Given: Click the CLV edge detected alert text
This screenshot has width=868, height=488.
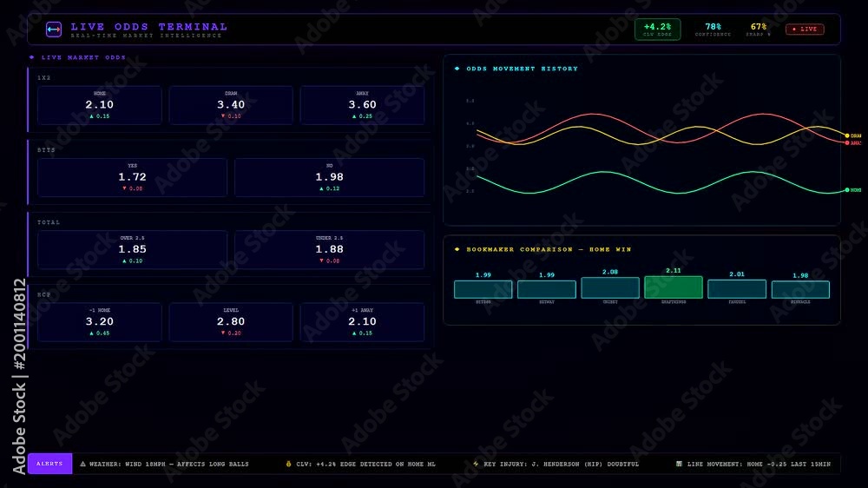Looking at the screenshot, I should (x=366, y=465).
